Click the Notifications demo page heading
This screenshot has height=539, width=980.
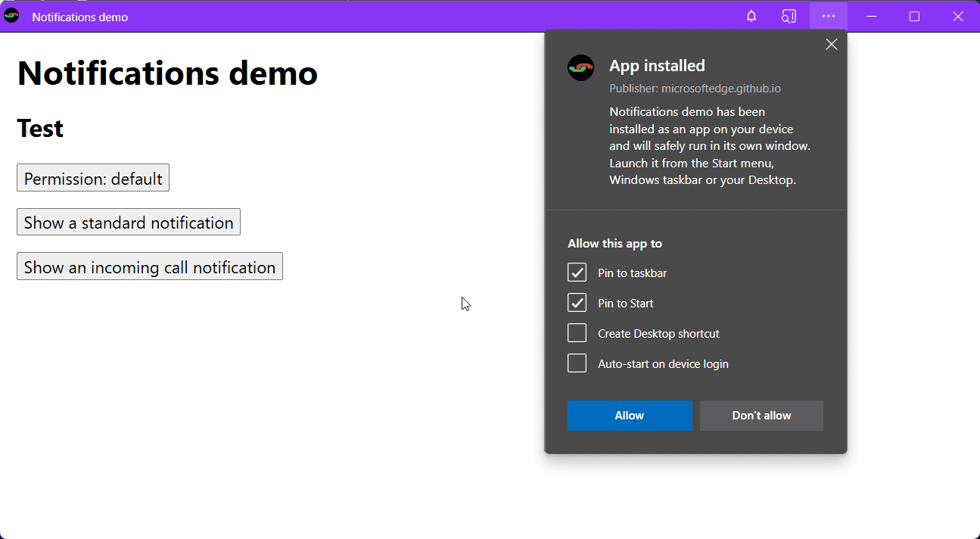[x=167, y=73]
